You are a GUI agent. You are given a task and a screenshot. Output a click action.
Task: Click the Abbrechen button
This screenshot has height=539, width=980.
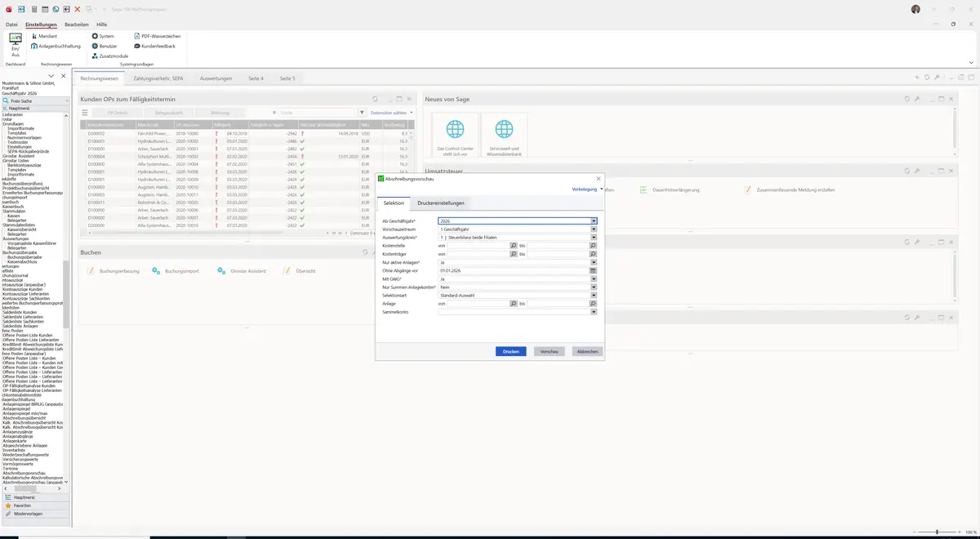pos(588,351)
